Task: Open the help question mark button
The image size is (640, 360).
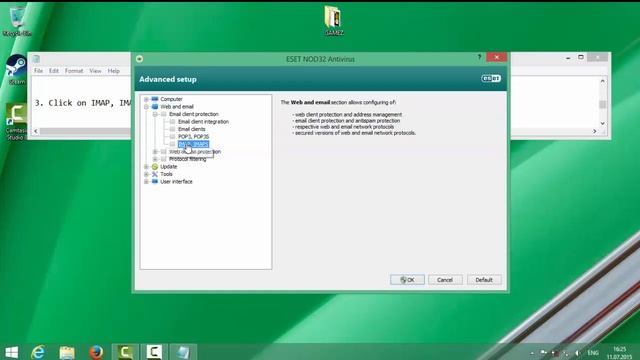Action: point(480,57)
